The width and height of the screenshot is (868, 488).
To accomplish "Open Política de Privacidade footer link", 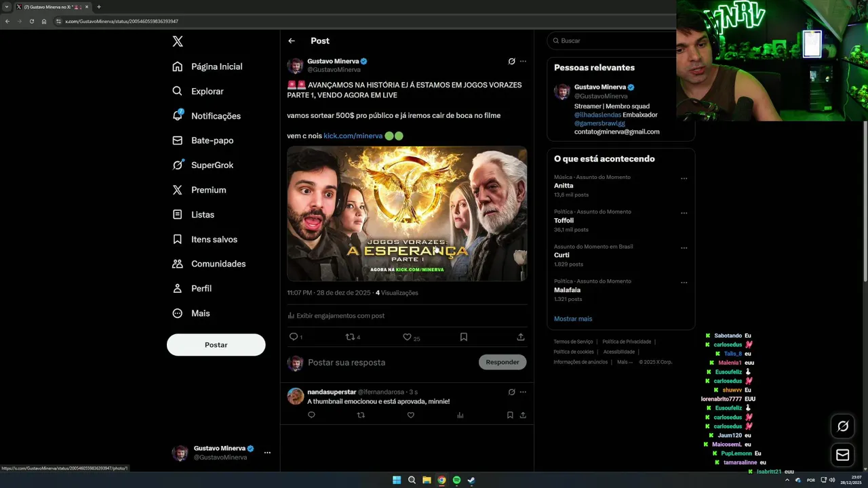I will (x=627, y=342).
